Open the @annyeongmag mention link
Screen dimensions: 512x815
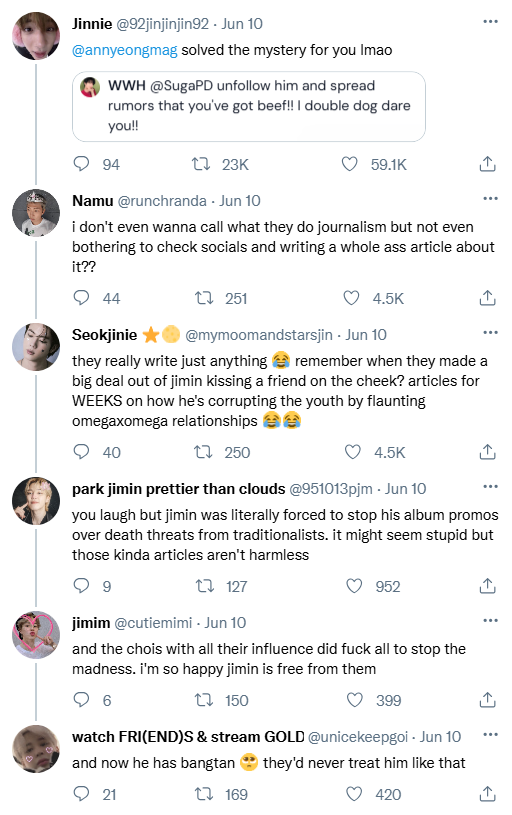click(125, 50)
